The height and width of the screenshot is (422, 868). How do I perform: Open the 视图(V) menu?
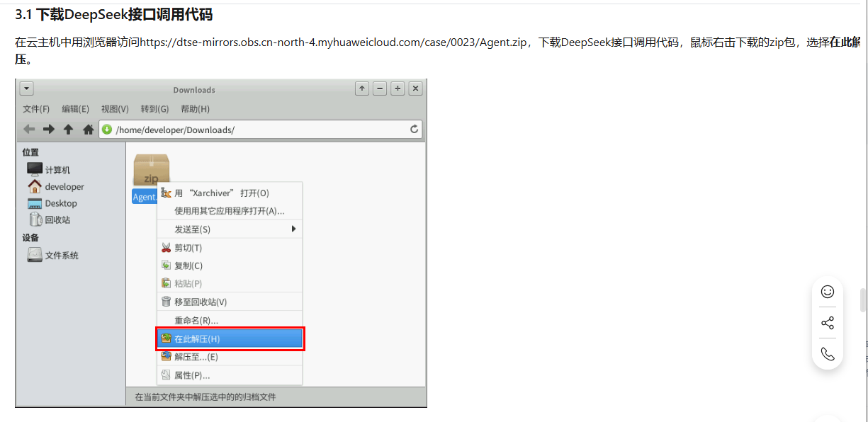pyautogui.click(x=115, y=109)
